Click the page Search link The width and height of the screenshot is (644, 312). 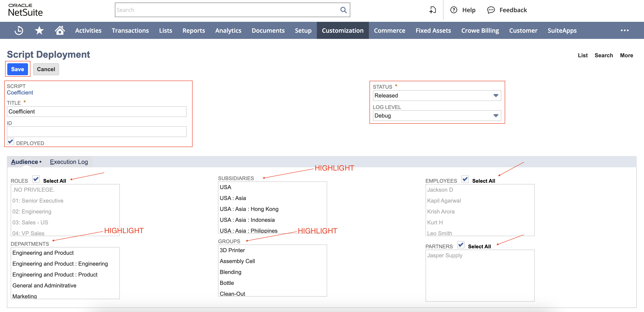[x=604, y=56]
